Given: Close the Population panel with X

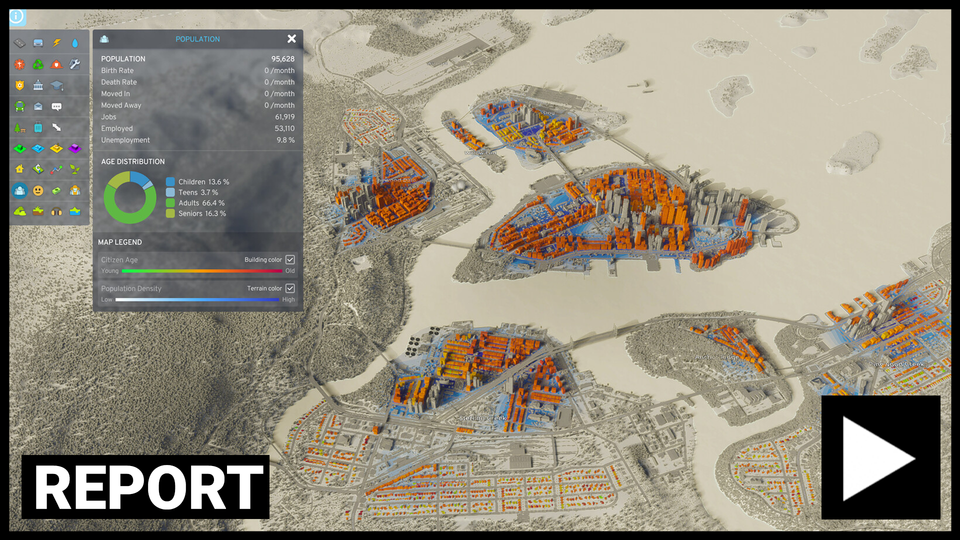Looking at the screenshot, I should 291,39.
